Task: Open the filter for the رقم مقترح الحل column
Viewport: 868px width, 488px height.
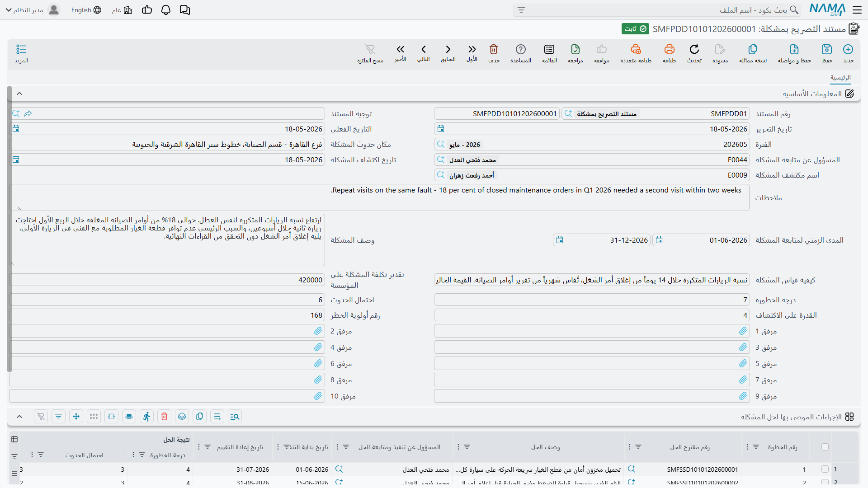Action: pos(638,447)
